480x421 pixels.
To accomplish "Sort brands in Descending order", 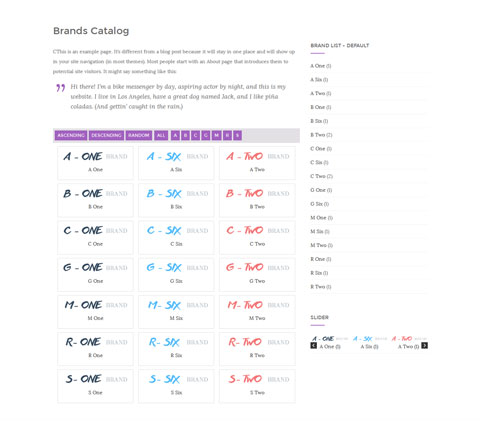I will tap(106, 135).
